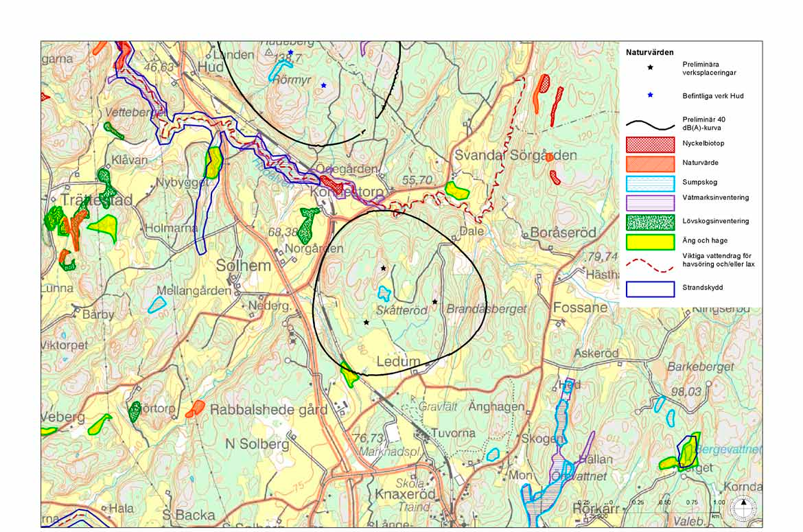Click the Solhem place name

[243, 265]
